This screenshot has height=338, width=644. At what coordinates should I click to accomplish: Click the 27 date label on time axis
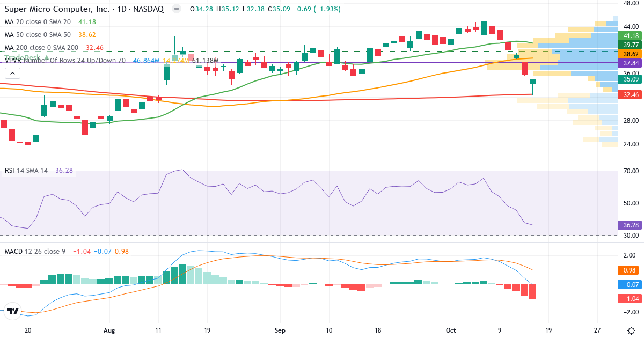[597, 330]
